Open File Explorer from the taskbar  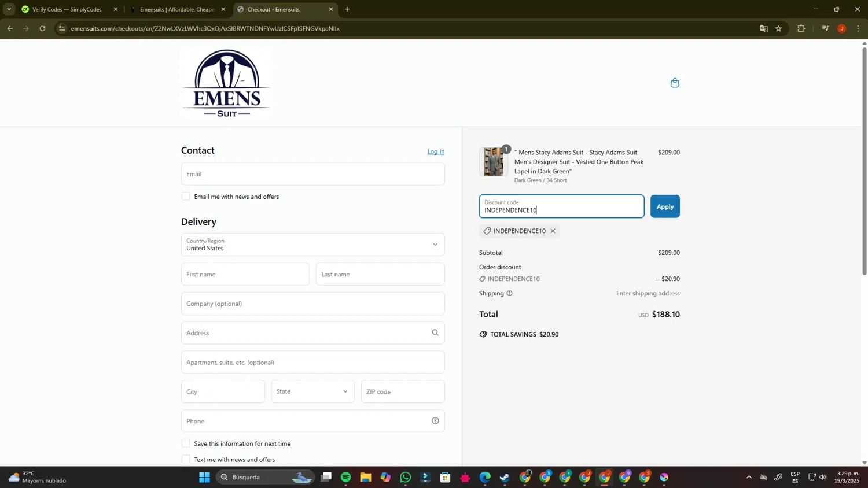pyautogui.click(x=366, y=477)
